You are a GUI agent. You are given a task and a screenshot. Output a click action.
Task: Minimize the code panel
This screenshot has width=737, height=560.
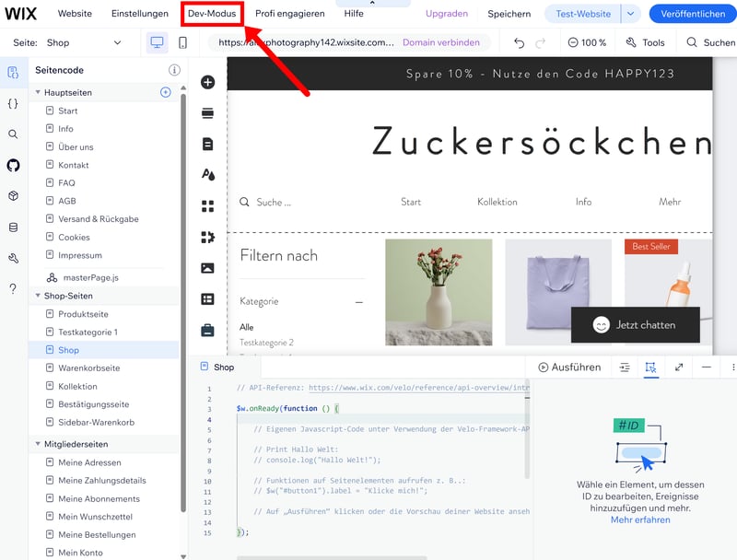tap(707, 367)
